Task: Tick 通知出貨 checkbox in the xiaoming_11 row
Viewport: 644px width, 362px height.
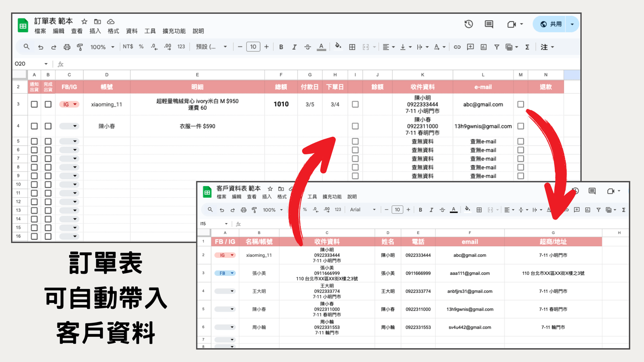Action: 34,104
